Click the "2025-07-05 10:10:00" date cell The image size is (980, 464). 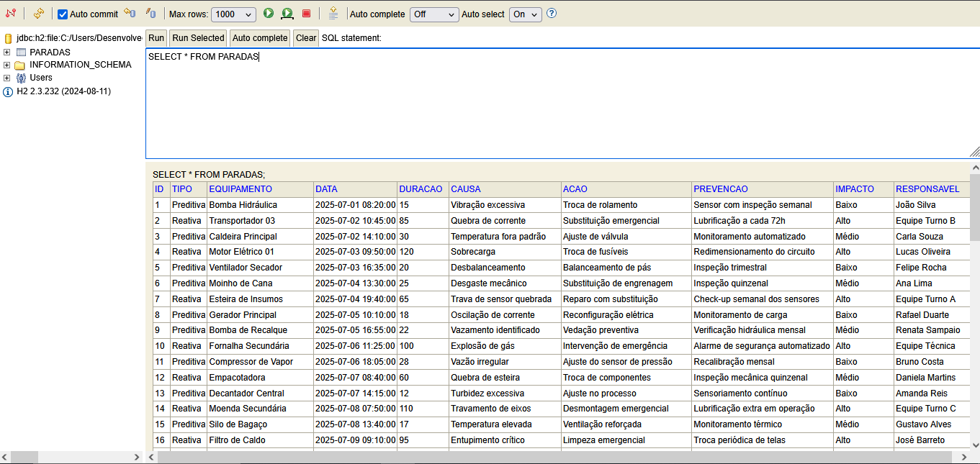355,315
